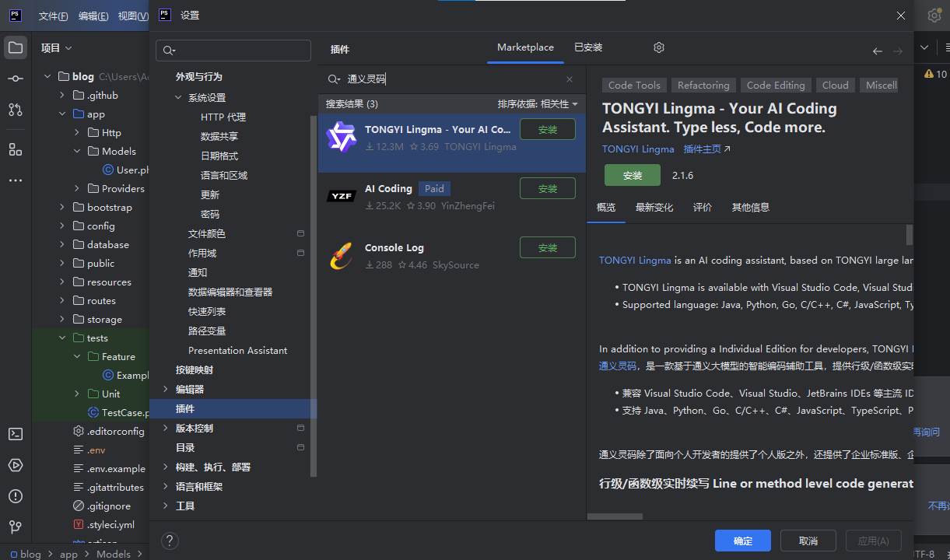Click the Code Tools tag
The width and height of the screenshot is (950, 560).
tap(634, 86)
